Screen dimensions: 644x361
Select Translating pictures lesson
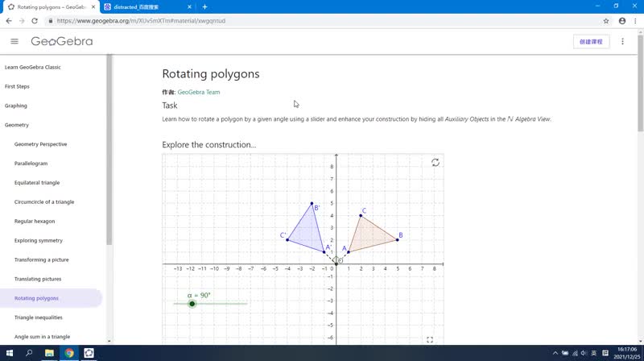tap(38, 279)
